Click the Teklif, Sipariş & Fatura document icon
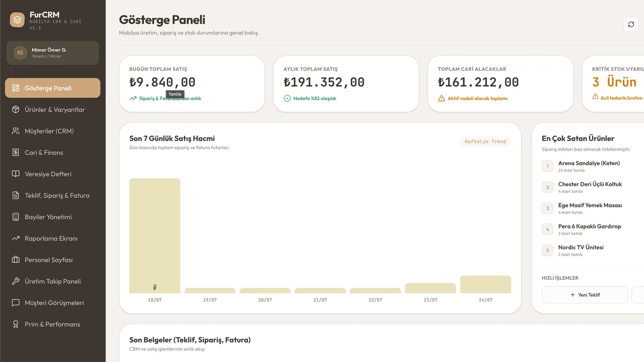This screenshot has height=362, width=644. pos(16,195)
